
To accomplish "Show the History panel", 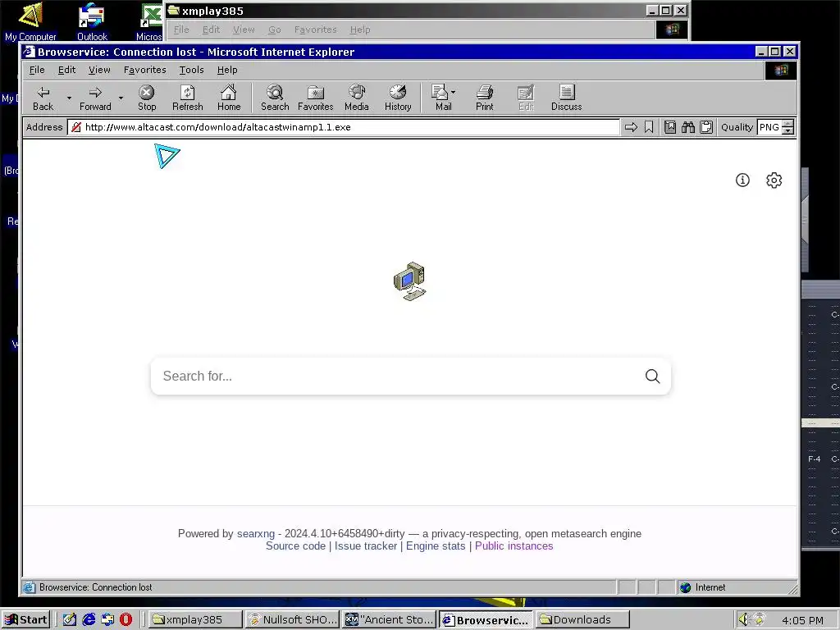I will click(x=398, y=98).
